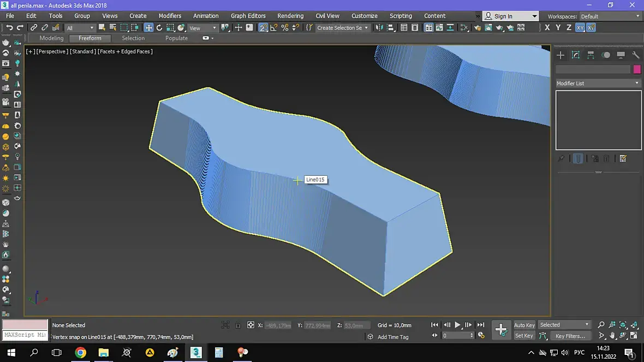Image resolution: width=644 pixels, height=362 pixels.
Task: Switch to the Freeform ribbon tab
Action: 90,38
